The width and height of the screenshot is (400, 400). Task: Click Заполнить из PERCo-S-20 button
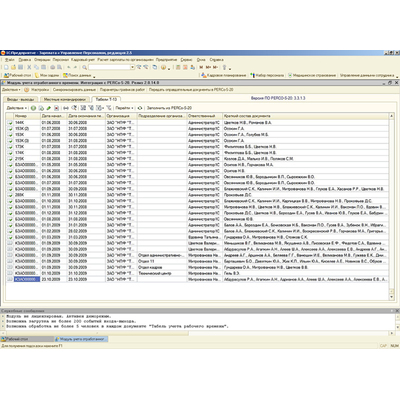(169, 108)
